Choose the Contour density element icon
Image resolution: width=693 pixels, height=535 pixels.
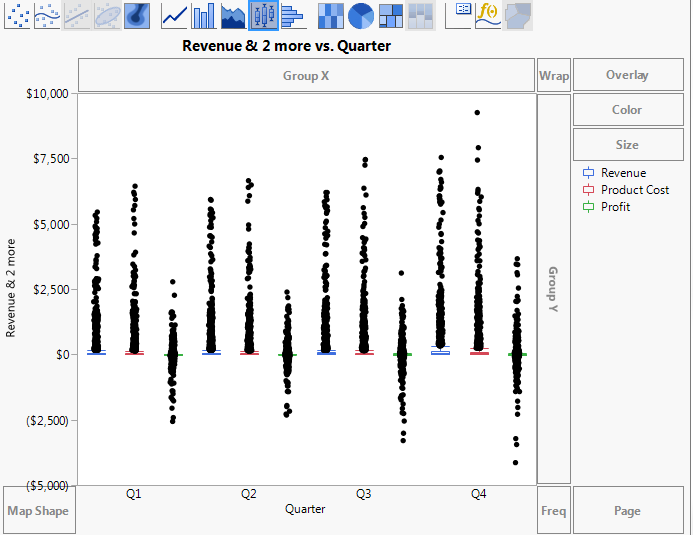pyautogui.click(x=137, y=15)
